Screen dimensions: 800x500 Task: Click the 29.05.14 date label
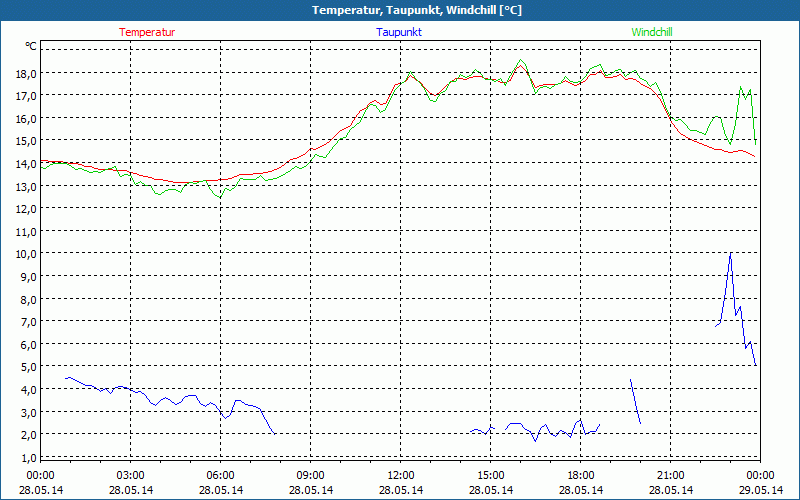tap(761, 490)
